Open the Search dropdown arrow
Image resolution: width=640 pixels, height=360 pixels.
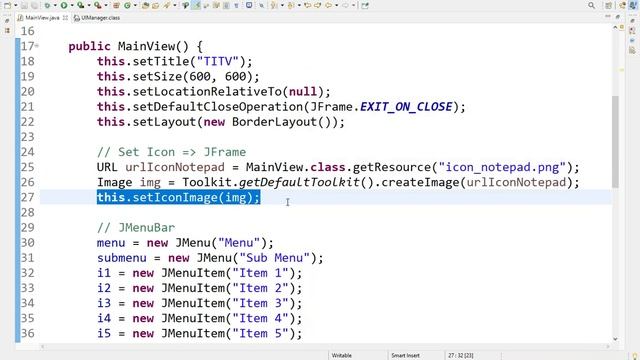pyautogui.click(x=175, y=5)
